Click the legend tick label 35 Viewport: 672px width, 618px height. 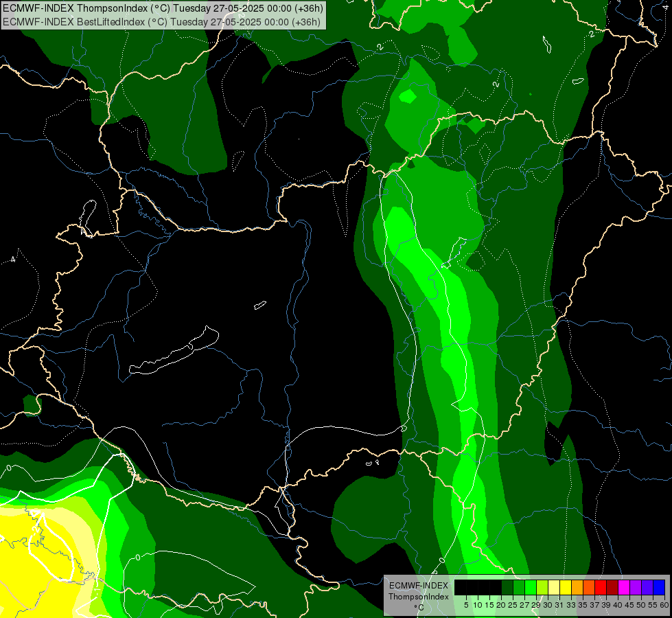tap(583, 605)
